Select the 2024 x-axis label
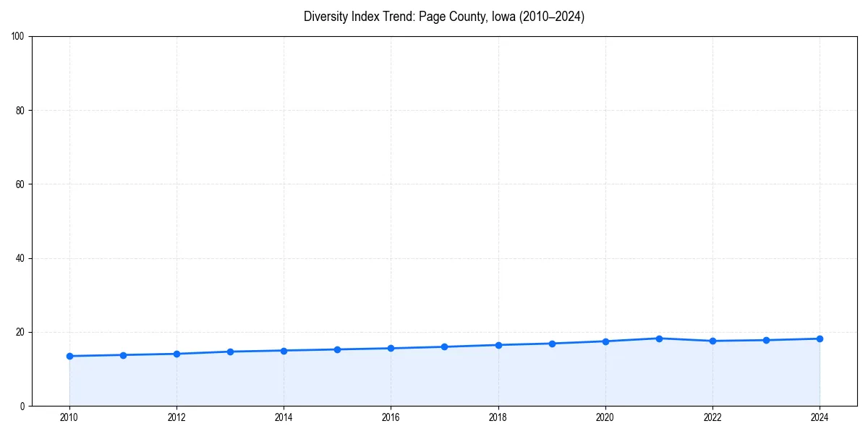Image resolution: width=868 pixels, height=434 pixels. point(819,417)
